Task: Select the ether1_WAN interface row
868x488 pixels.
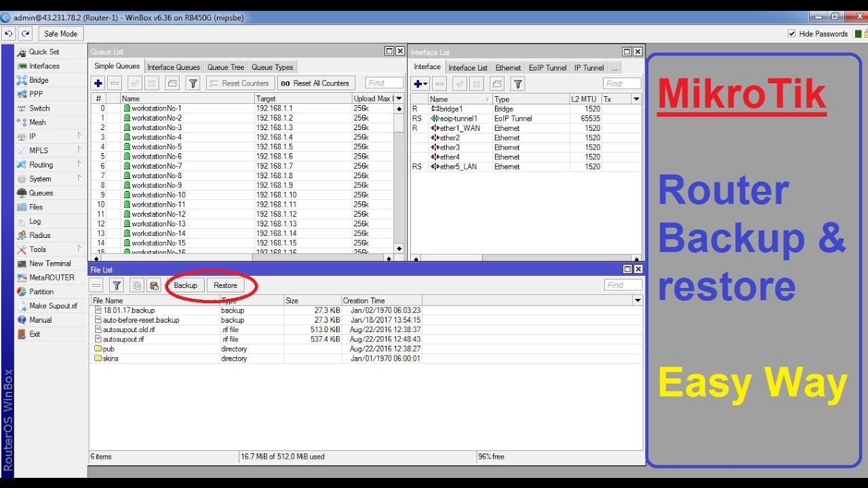Action: point(526,128)
